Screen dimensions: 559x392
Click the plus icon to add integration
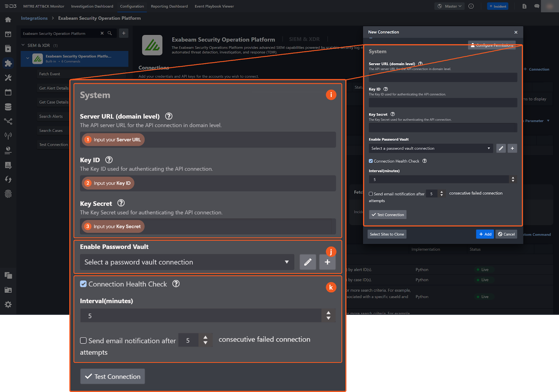pyautogui.click(x=124, y=33)
